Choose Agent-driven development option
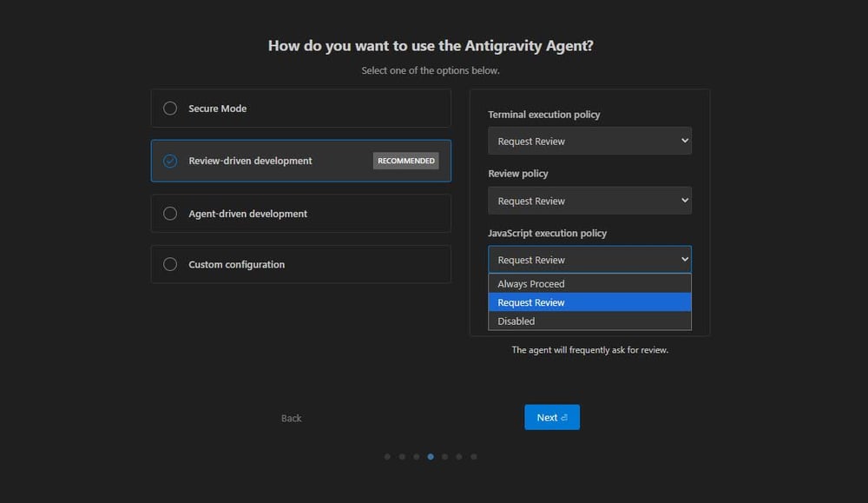The height and width of the screenshot is (503, 868). pos(170,214)
